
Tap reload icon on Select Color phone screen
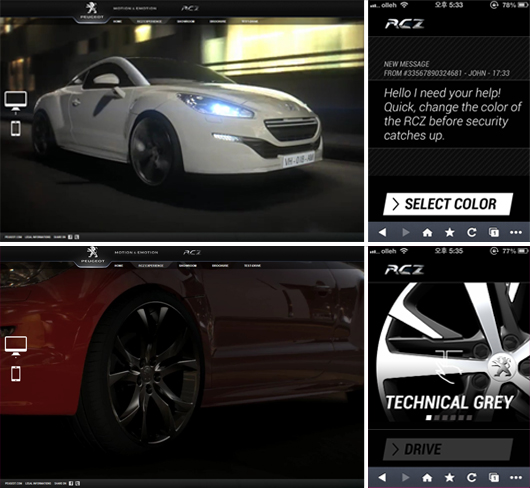point(472,232)
